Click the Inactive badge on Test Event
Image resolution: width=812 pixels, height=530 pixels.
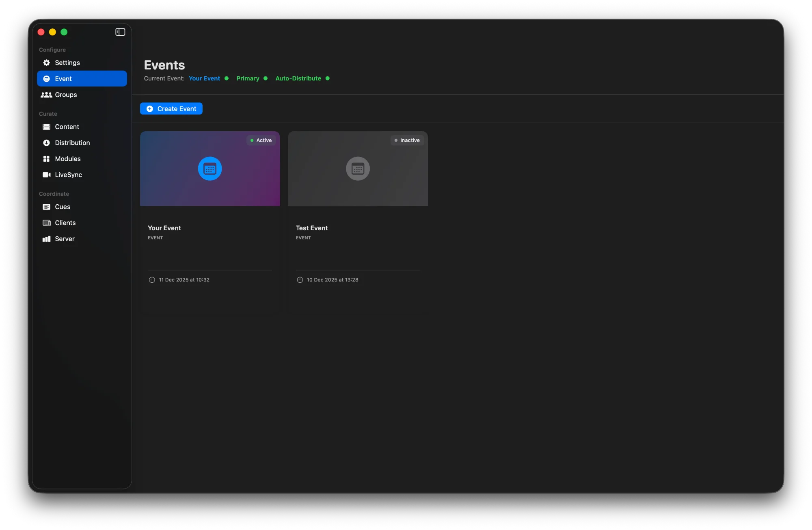click(x=407, y=140)
